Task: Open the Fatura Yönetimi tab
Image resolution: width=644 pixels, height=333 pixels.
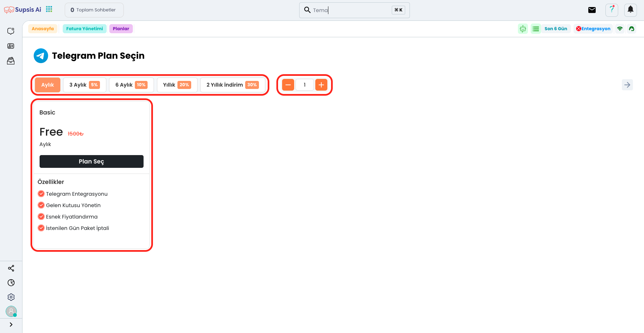Action: click(85, 29)
